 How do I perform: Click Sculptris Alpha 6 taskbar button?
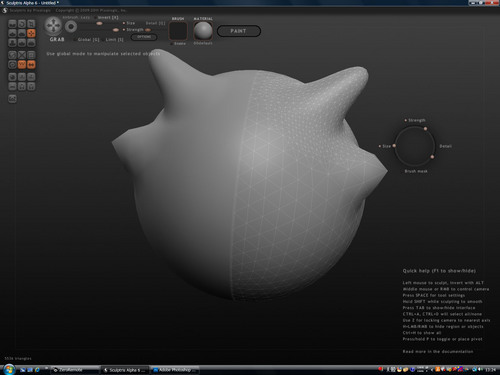point(125,370)
